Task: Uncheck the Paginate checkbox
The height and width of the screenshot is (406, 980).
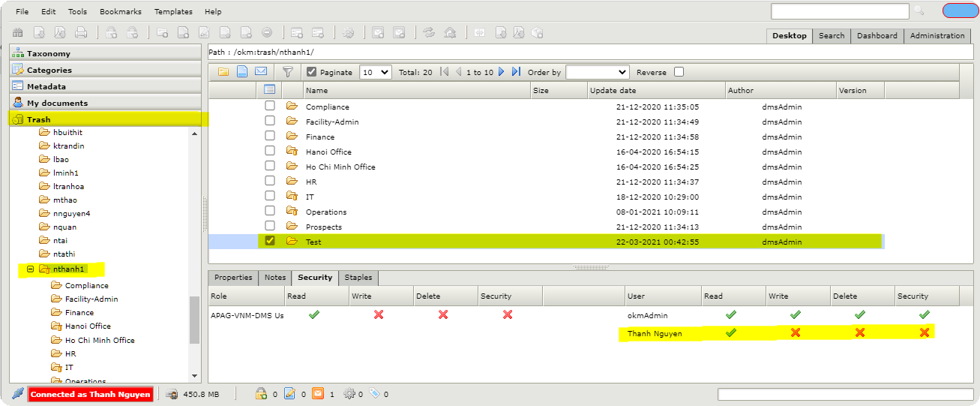Action: [311, 72]
